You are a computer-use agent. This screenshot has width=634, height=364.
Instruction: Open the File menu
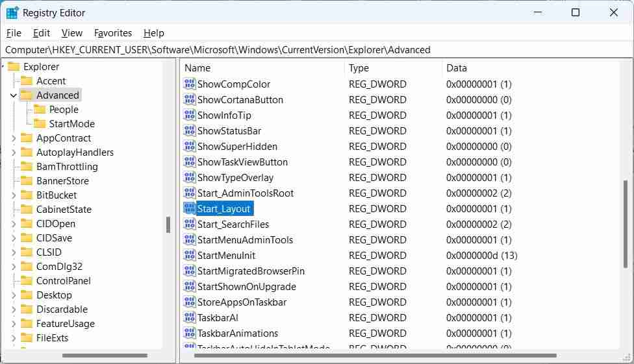[x=14, y=32]
